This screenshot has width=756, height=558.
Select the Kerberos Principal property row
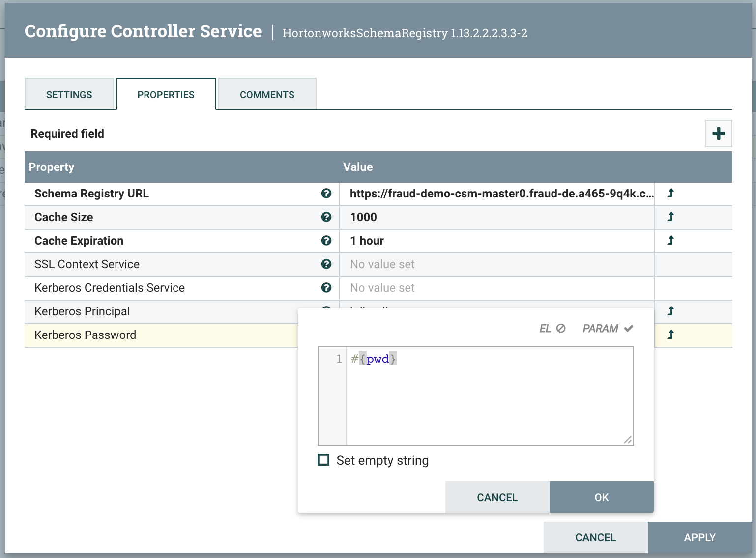(161, 311)
